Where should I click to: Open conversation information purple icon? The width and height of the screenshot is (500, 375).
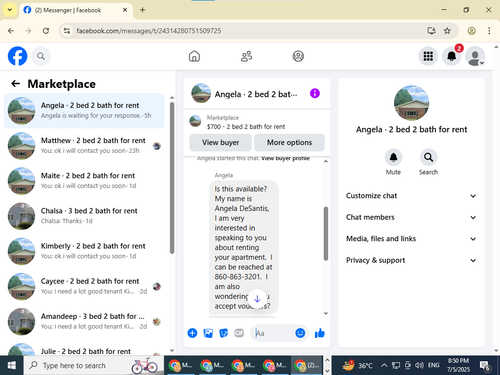pyautogui.click(x=315, y=93)
